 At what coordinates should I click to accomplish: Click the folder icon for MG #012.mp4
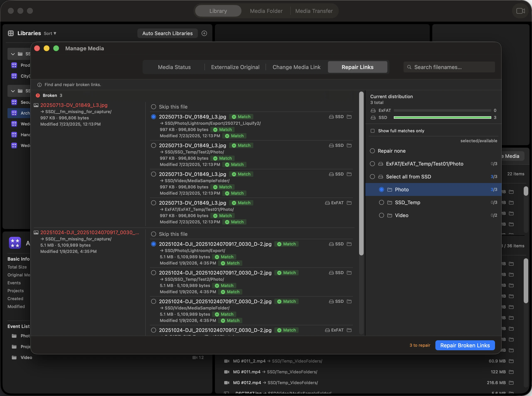511,382
